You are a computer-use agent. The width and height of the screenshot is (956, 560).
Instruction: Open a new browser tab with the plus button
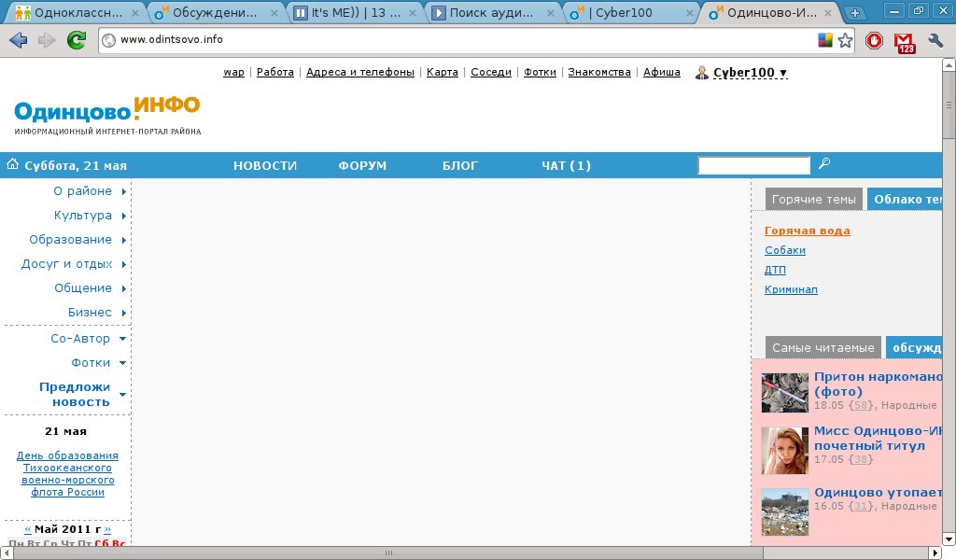[855, 13]
